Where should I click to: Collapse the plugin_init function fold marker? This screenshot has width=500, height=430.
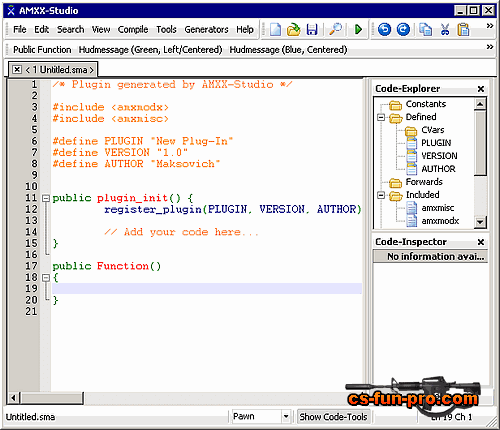[46, 199]
